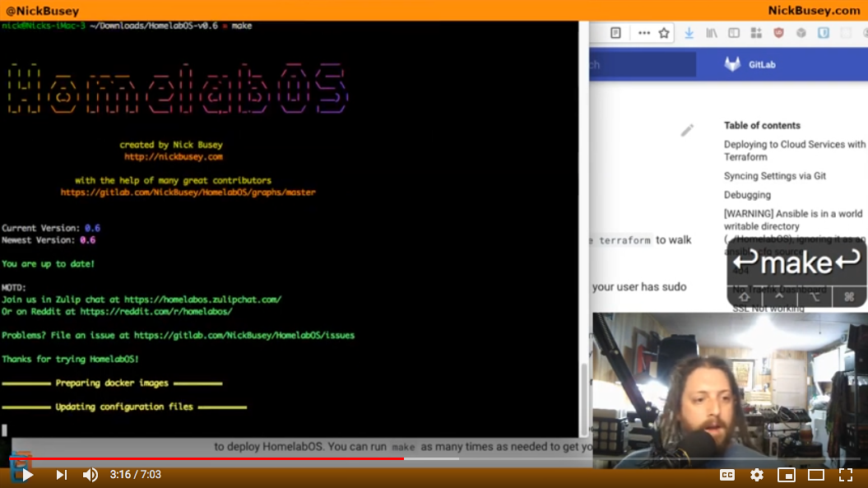
Task: Show the browser sidebar icon
Action: coord(734,33)
